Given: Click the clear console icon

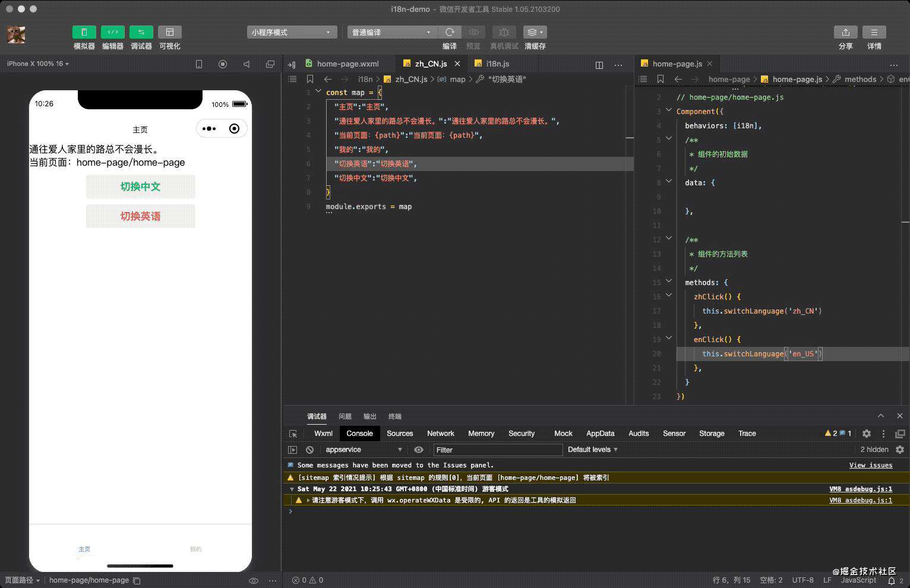Looking at the screenshot, I should (x=309, y=450).
